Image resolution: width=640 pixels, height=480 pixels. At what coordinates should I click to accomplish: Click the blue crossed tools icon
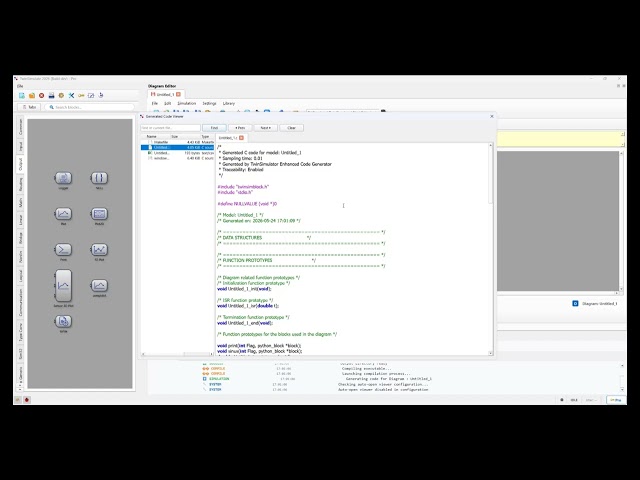pyautogui.click(x=71, y=96)
